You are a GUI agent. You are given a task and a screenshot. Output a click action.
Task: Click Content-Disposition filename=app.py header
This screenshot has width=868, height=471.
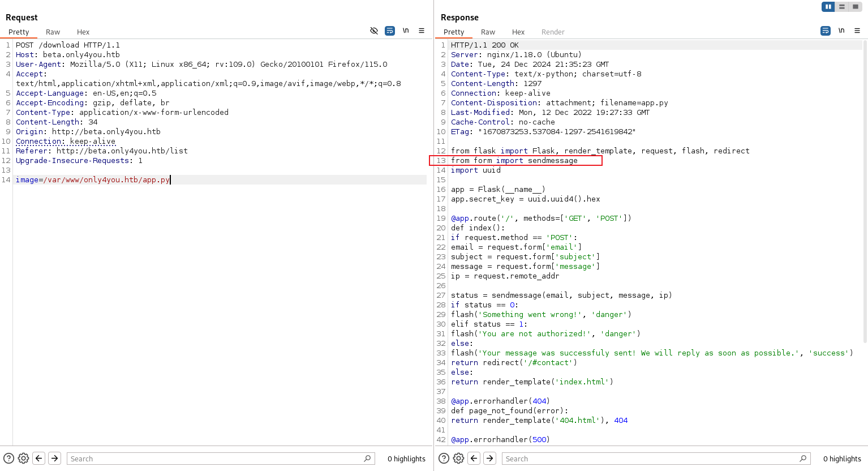560,102
